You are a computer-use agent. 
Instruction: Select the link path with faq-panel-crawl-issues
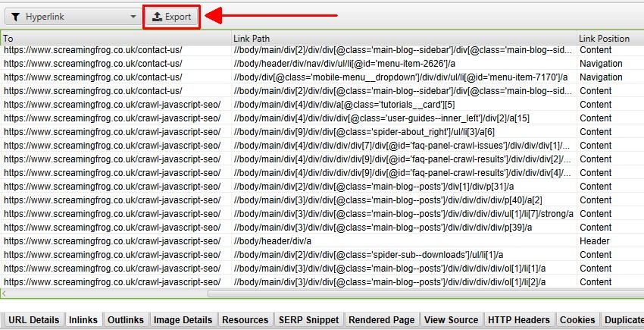402,145
